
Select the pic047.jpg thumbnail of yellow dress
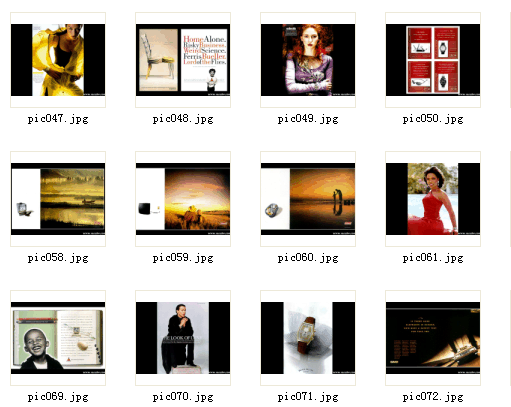point(58,60)
